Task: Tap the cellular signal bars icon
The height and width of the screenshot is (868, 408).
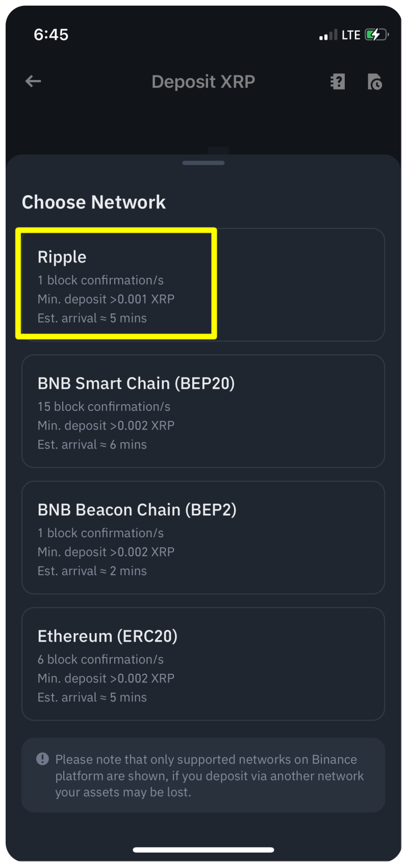Action: [x=328, y=35]
